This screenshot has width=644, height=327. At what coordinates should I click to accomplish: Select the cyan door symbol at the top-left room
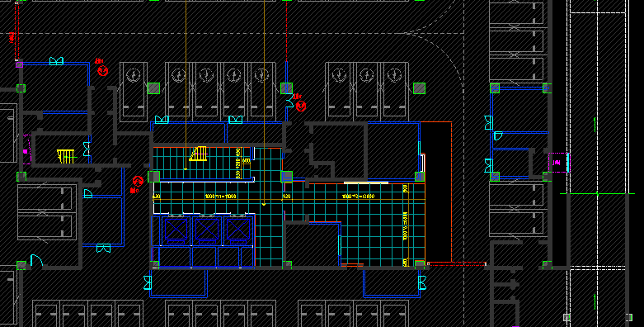(56, 61)
